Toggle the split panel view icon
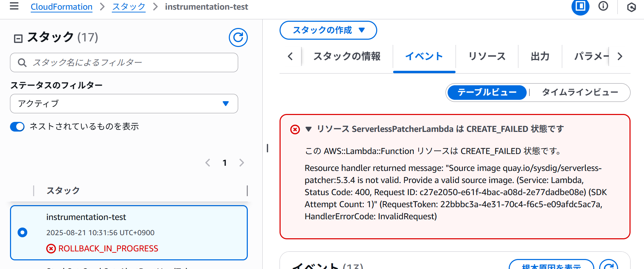This screenshot has height=269, width=644. pos(580,7)
